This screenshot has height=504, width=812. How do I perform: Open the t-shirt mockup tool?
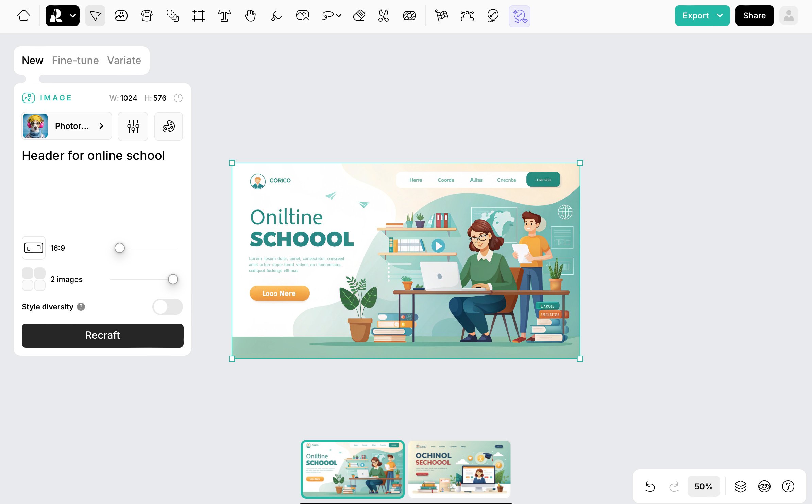pos(147,16)
